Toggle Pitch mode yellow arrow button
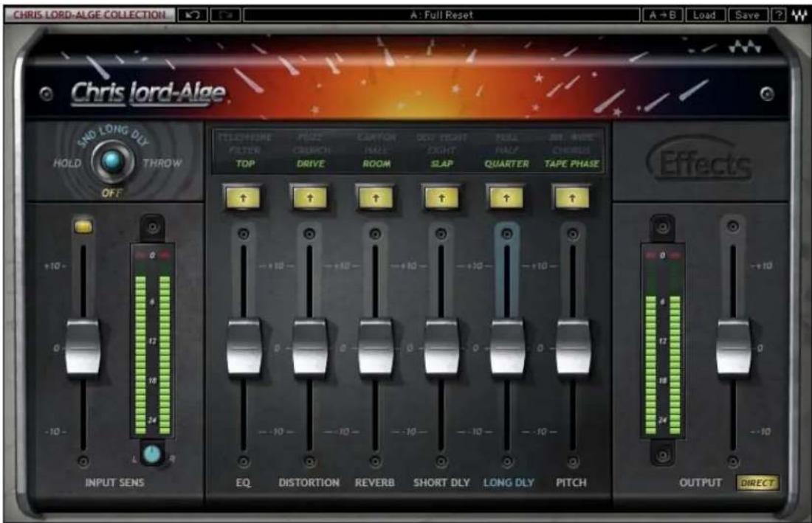 click(572, 198)
